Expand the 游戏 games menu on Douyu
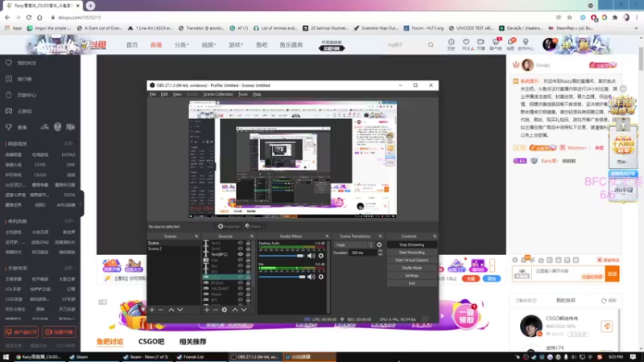 click(236, 45)
